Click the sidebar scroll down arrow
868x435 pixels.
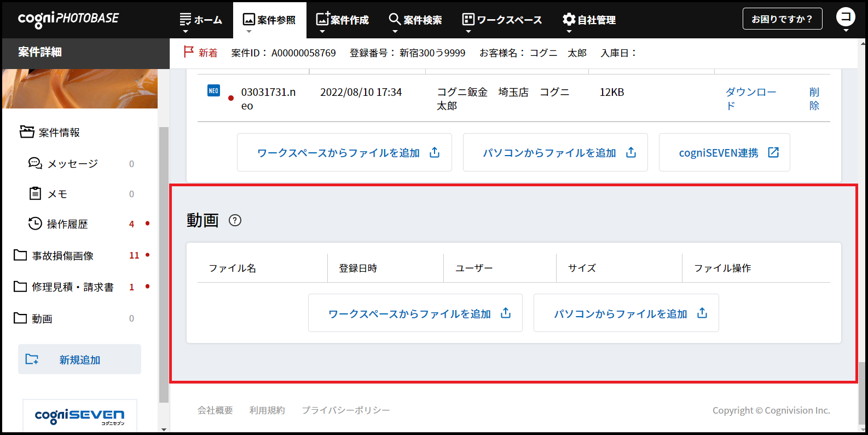click(164, 430)
